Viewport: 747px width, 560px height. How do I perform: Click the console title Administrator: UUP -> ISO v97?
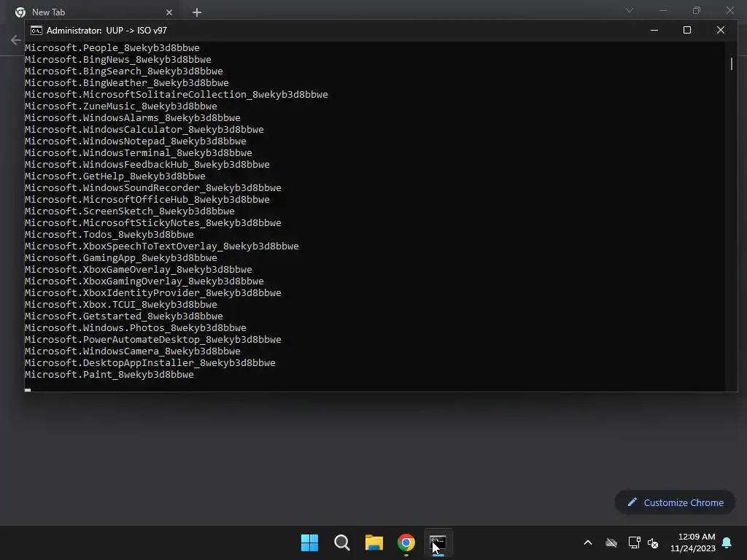coord(107,31)
